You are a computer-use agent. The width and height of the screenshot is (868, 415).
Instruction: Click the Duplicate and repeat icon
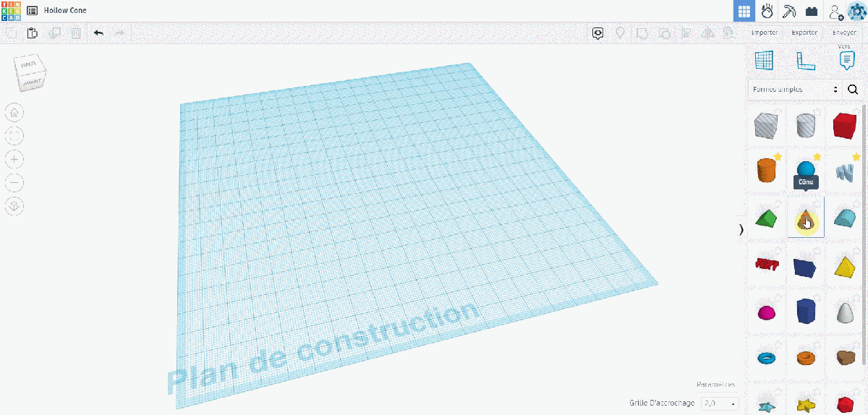click(x=54, y=33)
